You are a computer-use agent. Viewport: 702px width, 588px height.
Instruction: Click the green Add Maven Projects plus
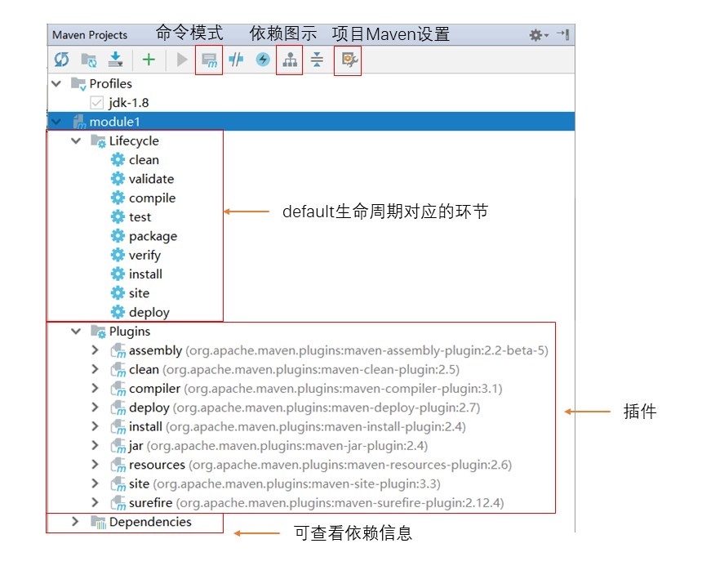coord(149,60)
